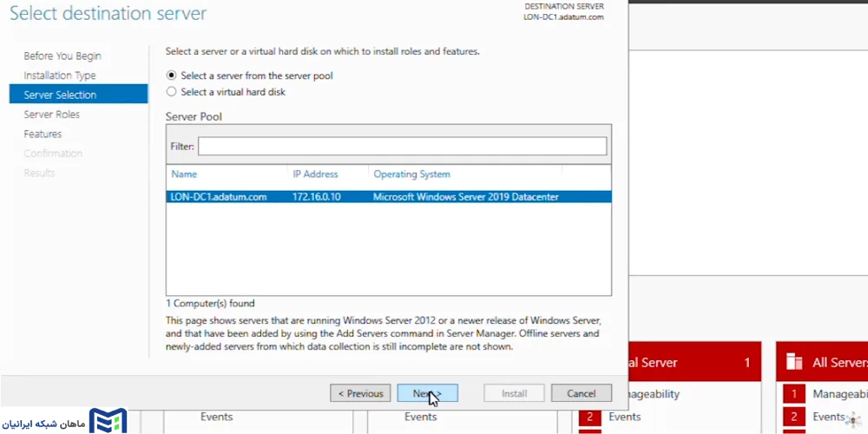Sort server pool by Operating System column

click(411, 174)
